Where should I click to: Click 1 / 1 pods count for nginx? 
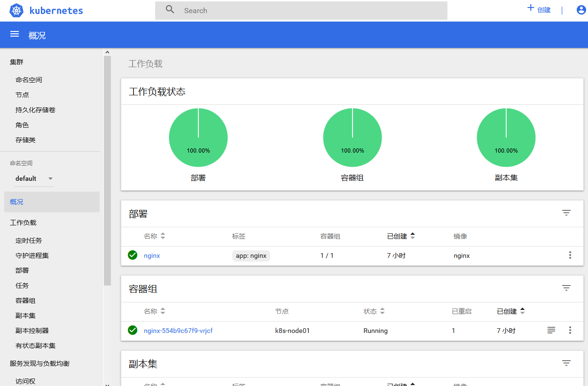point(327,255)
